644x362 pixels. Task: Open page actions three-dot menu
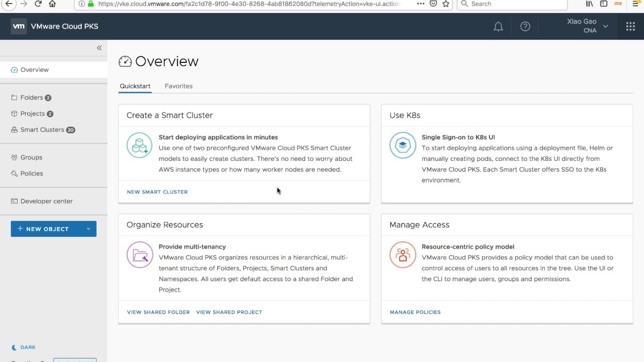[421, 4]
